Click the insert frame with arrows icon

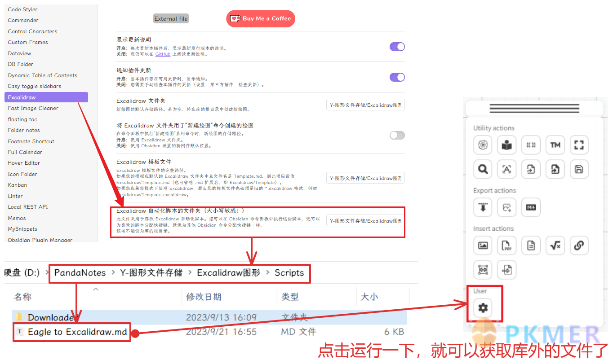pos(483,270)
